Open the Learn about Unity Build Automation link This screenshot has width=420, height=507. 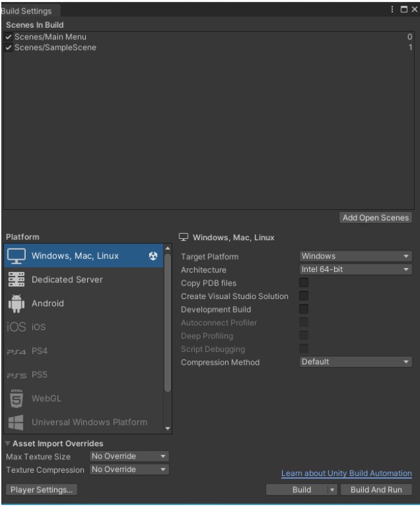point(346,473)
